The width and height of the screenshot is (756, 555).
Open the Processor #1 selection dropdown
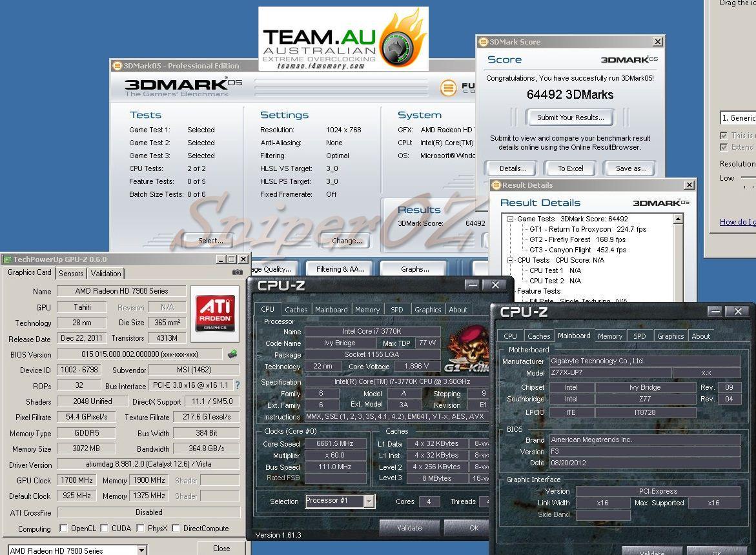[x=369, y=501]
